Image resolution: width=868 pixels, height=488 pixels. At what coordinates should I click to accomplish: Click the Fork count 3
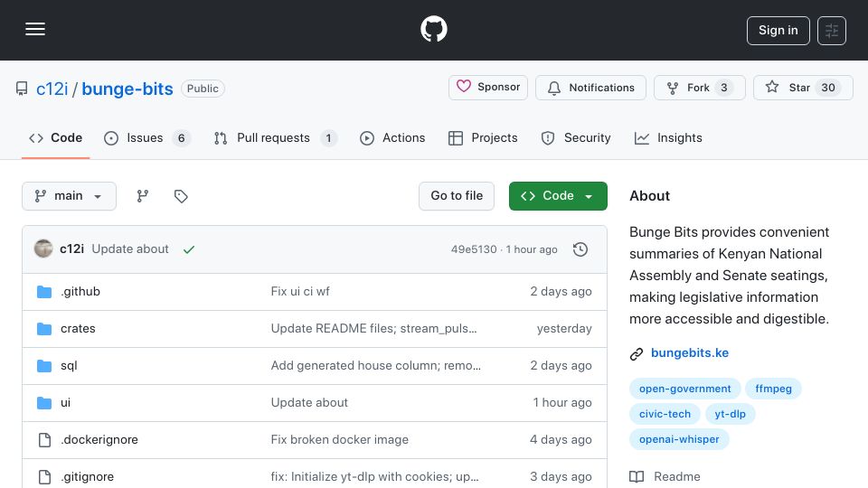723,88
